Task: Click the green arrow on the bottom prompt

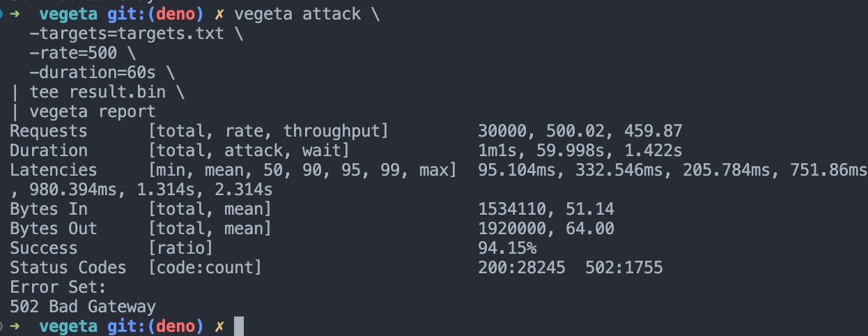Action: [15, 326]
